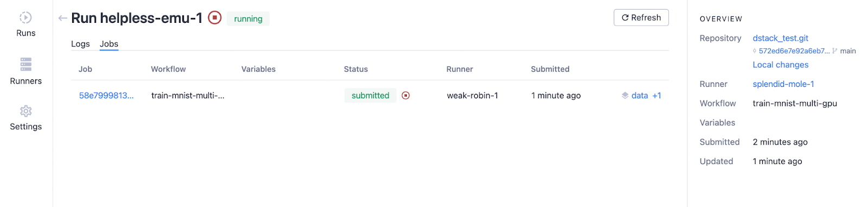Open the Runners sidebar icon
This screenshot has width=868, height=207.
pos(25,64)
